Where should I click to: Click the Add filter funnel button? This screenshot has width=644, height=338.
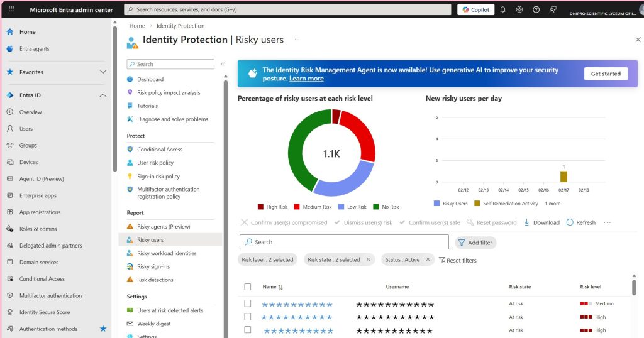pyautogui.click(x=475, y=243)
